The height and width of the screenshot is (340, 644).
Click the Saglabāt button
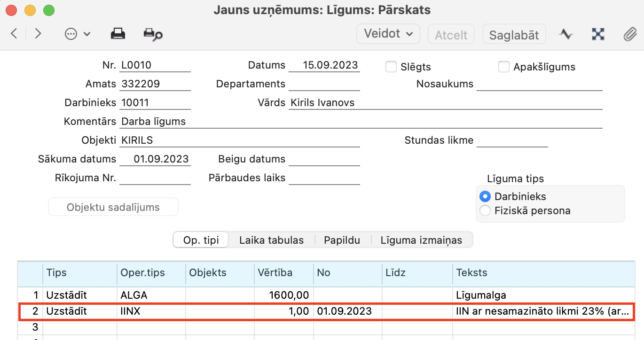[514, 35]
